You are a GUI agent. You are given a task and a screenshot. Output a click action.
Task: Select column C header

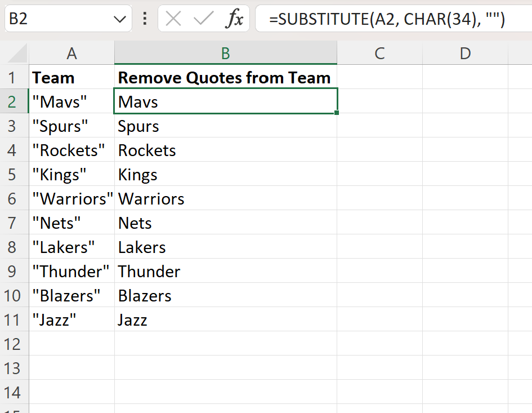tap(379, 54)
